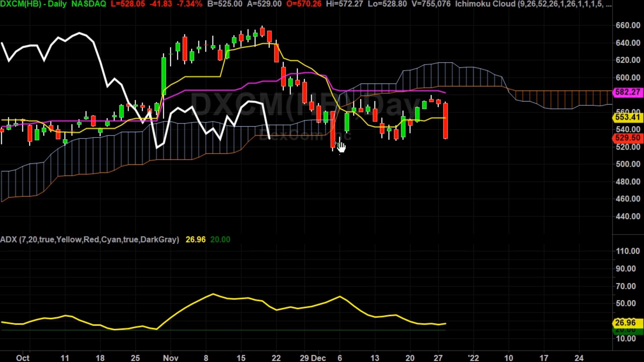Click the bid value B=525.00

[x=225, y=4]
